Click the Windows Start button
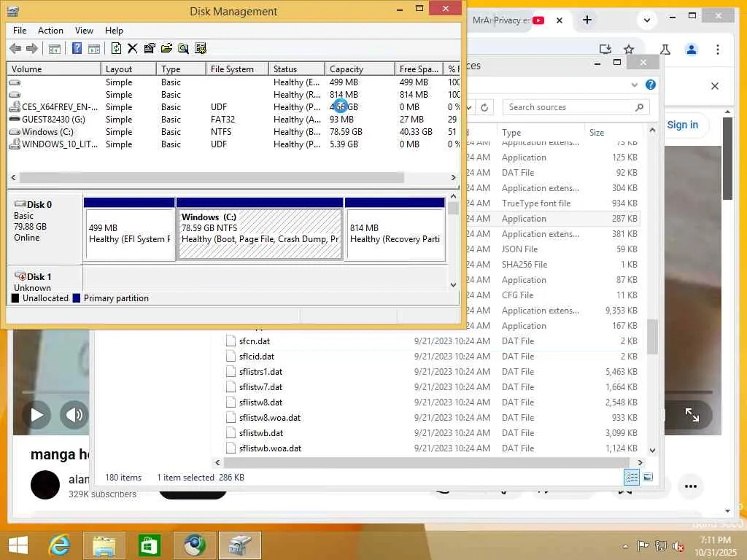747x560 pixels. (x=18, y=545)
